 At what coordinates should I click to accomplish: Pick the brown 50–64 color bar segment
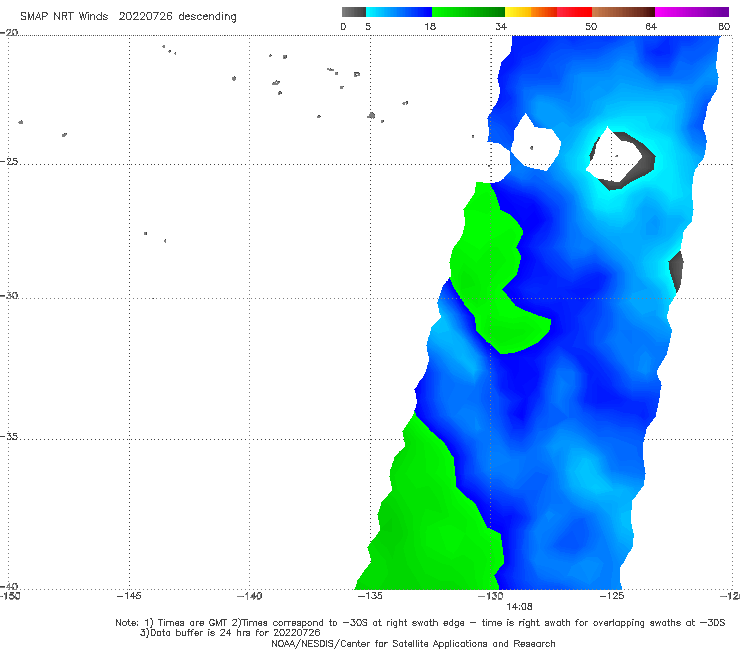[x=623, y=12]
